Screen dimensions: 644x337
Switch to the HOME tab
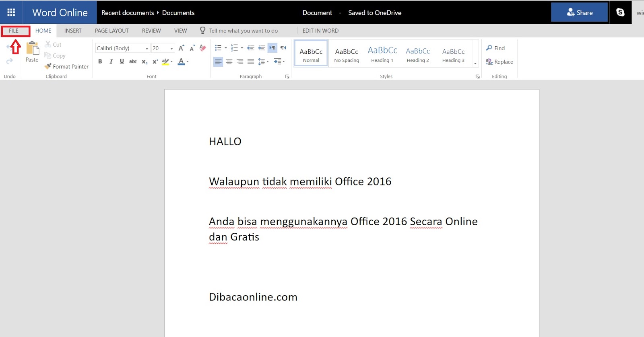[43, 31]
